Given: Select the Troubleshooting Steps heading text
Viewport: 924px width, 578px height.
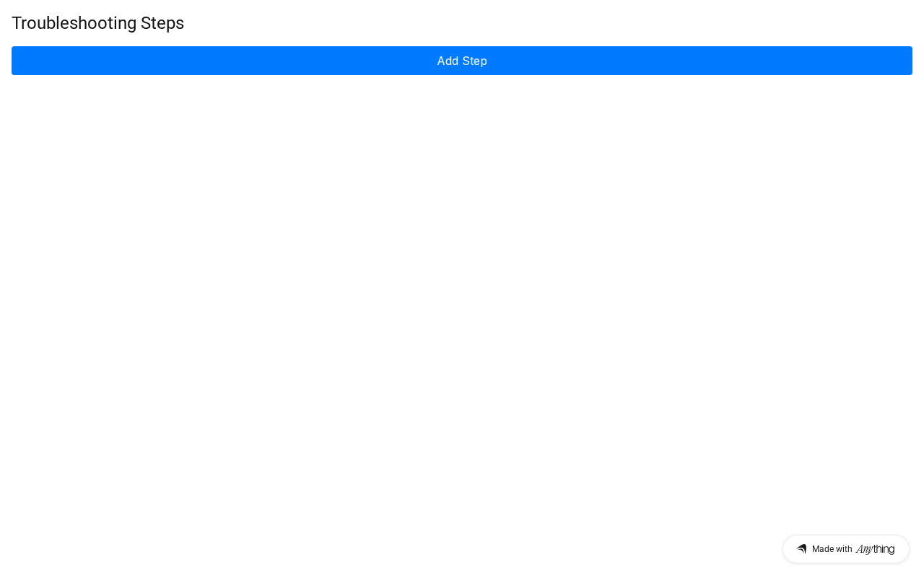Looking at the screenshot, I should click(98, 23).
